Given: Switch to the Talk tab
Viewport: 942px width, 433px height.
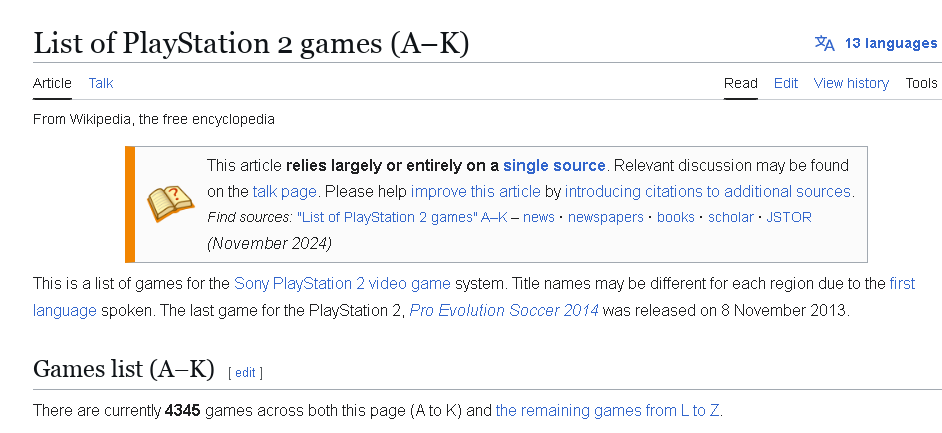Looking at the screenshot, I should click(101, 83).
